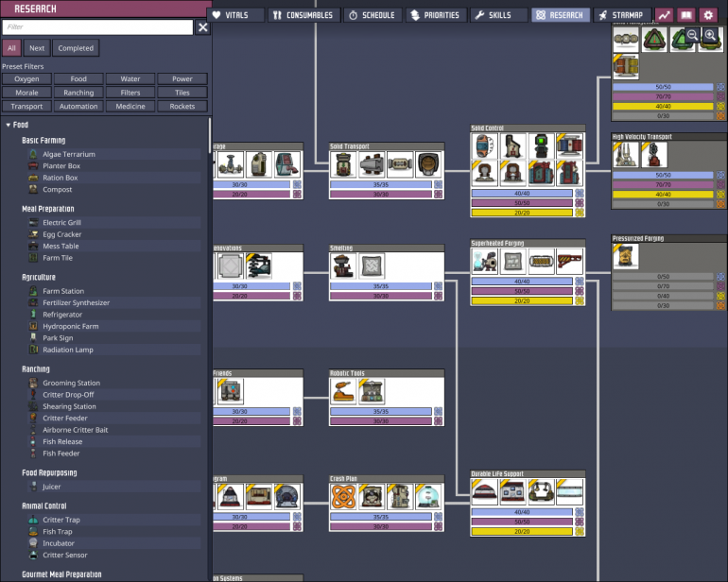Select Algae Terrarium in the list
Viewport: 728px width, 582px height.
[113, 154]
